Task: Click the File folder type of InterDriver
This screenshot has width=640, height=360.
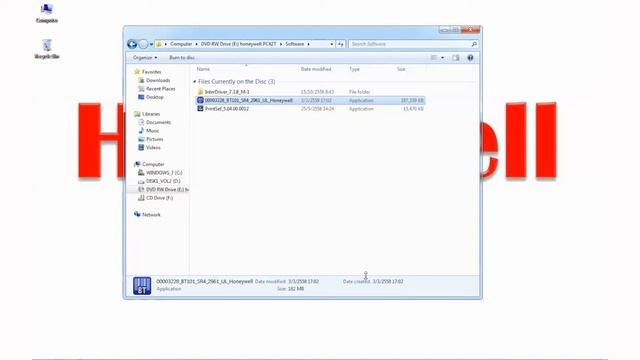Action: [x=359, y=92]
